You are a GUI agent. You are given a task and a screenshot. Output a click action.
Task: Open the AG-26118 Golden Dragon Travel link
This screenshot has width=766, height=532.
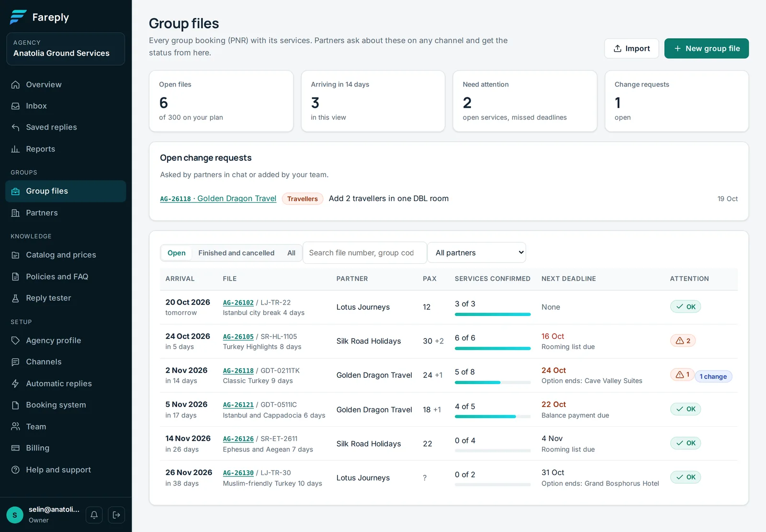[x=218, y=199]
